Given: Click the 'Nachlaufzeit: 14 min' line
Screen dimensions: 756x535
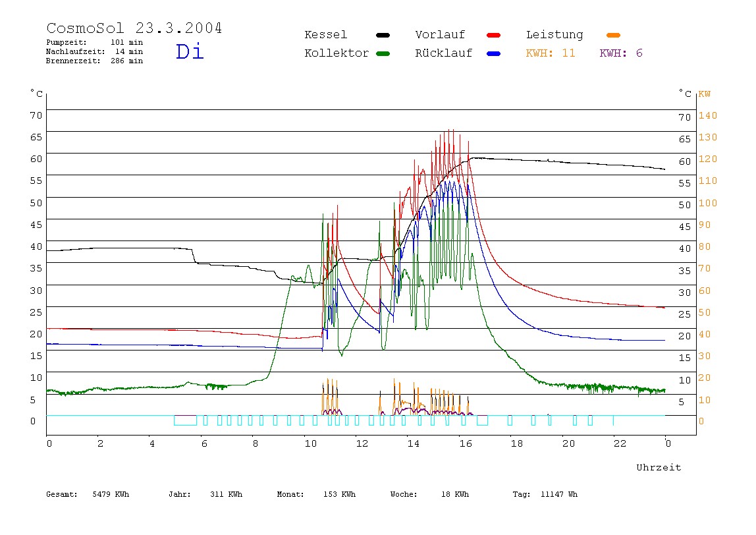Looking at the screenshot, I should [x=95, y=51].
